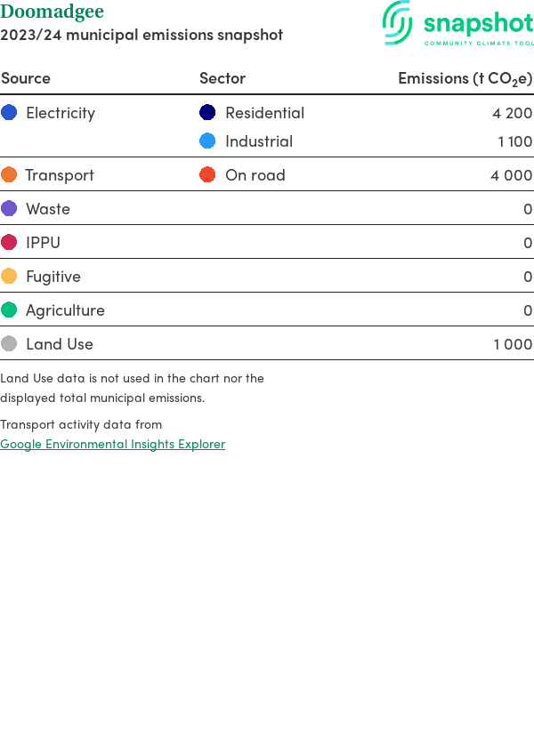The width and height of the screenshot is (534, 756).
Task: Click the Land Use emissions value 1 000
Action: pos(513,344)
